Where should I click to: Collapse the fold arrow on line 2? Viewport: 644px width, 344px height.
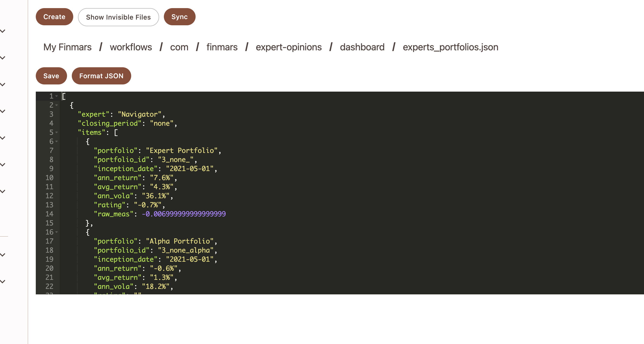pyautogui.click(x=57, y=105)
